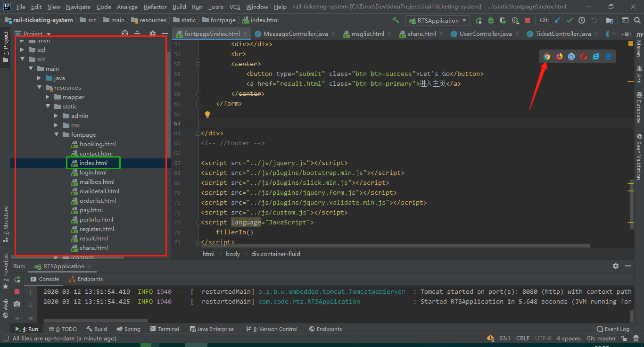Viewport: 644px width, 347px height.
Task: Toggle the Maven side panel
Action: click(x=639, y=45)
